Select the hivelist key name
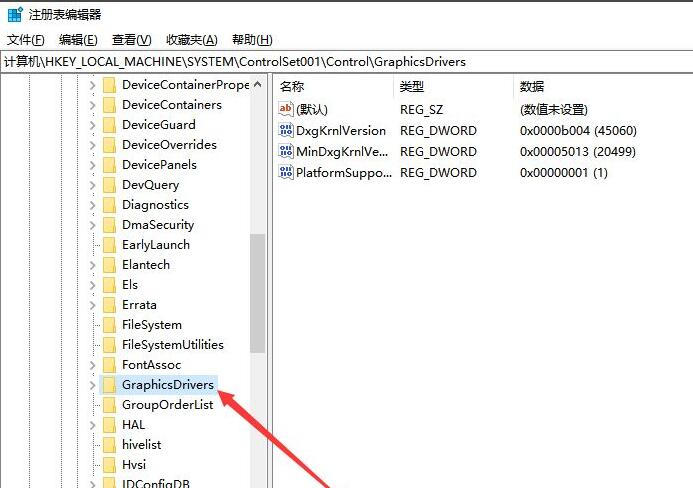Viewport: 693px width, 488px height. click(141, 445)
